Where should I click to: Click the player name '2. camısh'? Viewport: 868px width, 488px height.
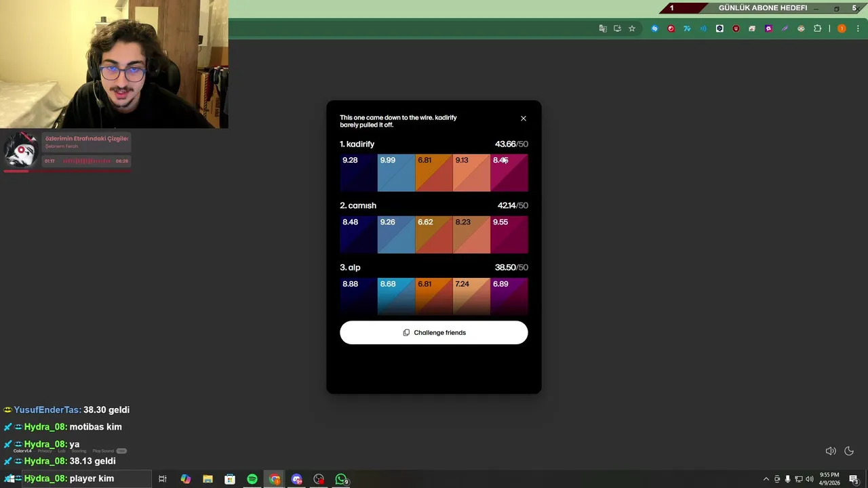[358, 205]
